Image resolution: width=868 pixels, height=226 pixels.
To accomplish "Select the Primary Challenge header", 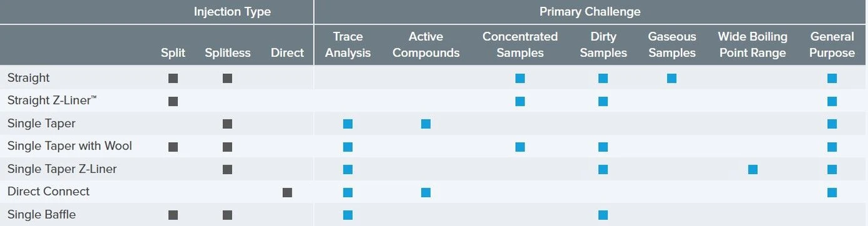I will click(590, 12).
